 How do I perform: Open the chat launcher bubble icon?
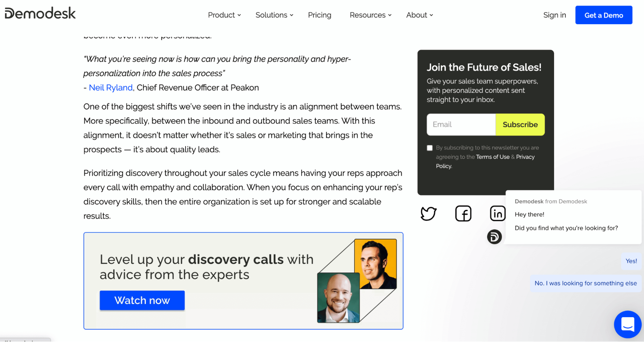[x=627, y=324]
